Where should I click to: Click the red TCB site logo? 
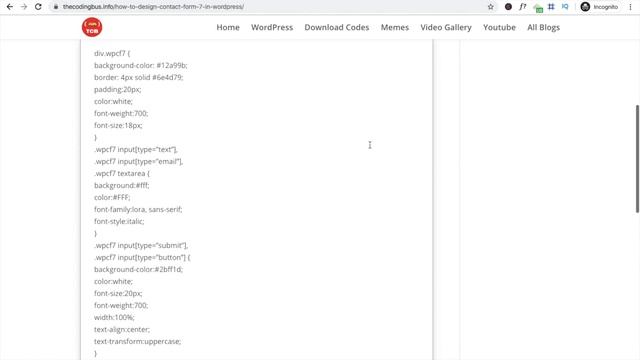[92, 27]
